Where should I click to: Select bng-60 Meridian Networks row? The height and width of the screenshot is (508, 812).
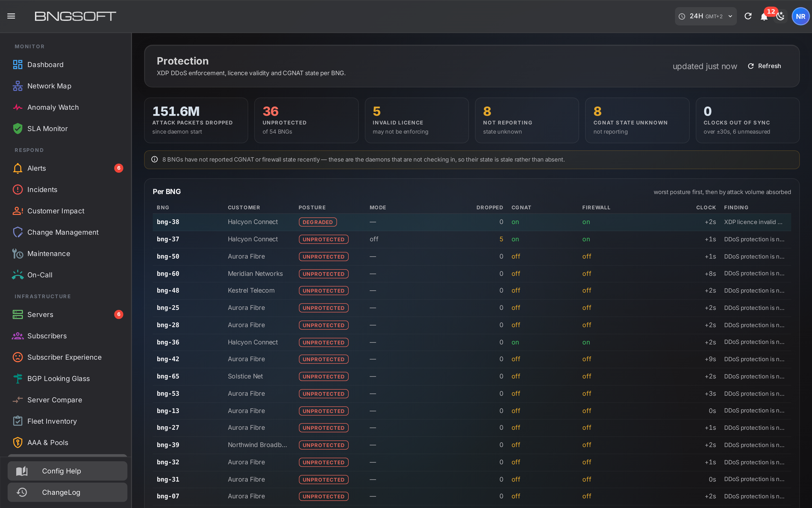[x=472, y=274]
